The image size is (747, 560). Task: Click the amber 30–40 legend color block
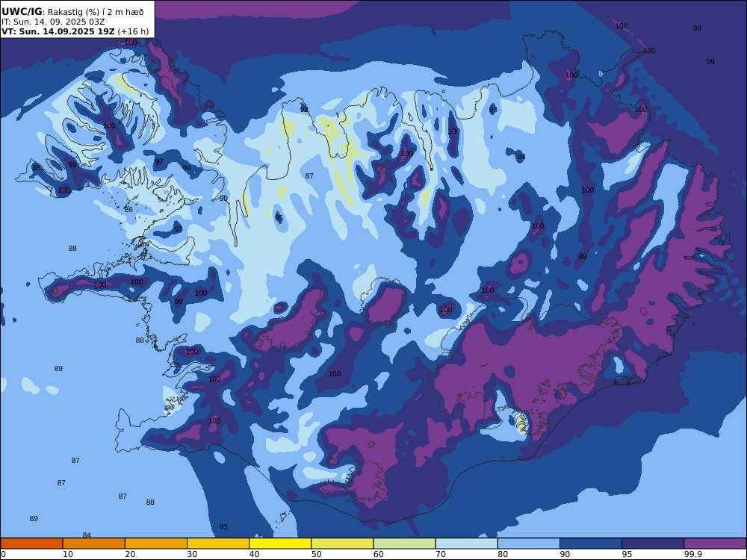coord(218,544)
